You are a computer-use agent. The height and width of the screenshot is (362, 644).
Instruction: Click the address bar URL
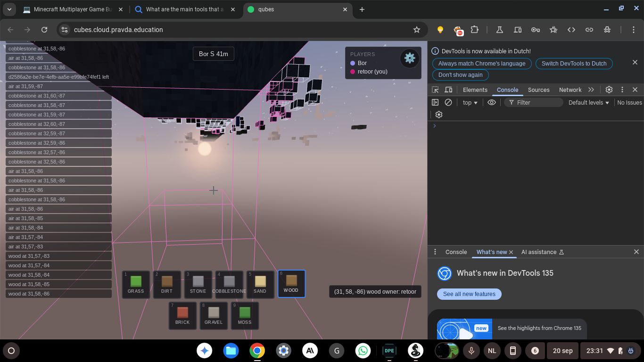pos(118,30)
